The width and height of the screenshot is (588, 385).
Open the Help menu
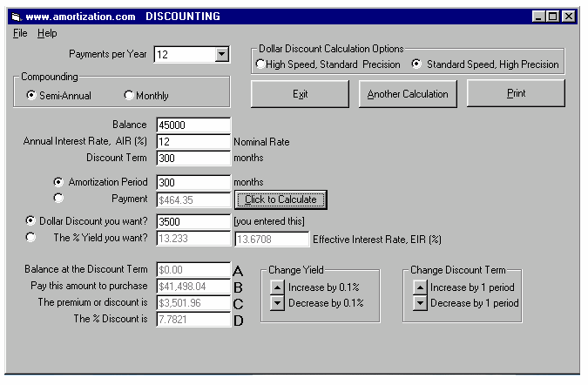pos(47,33)
